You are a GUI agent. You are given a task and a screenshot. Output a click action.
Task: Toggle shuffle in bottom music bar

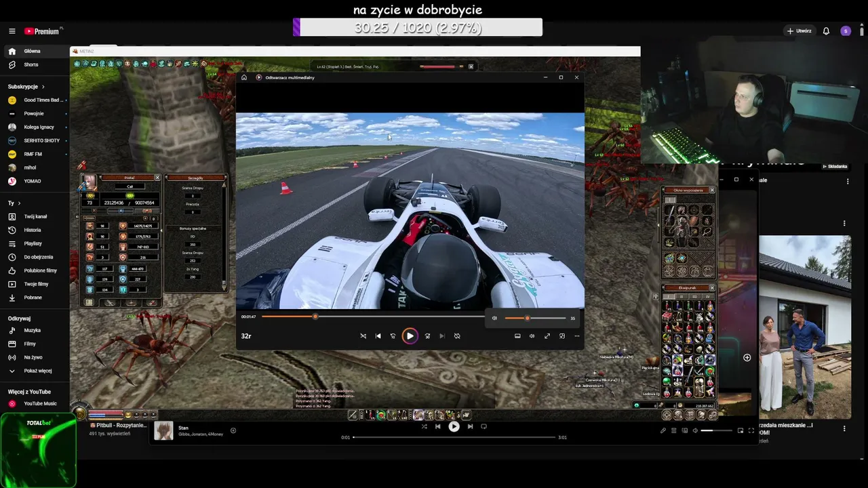pos(424,426)
